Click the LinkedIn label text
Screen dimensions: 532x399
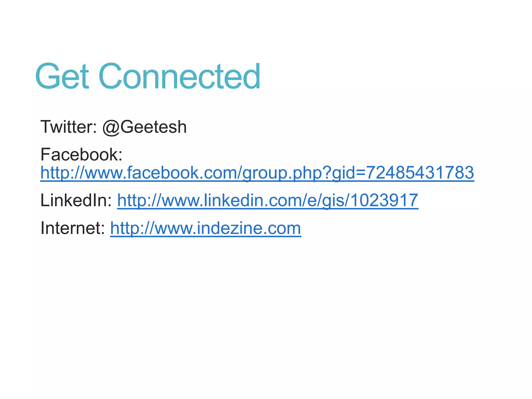tap(76, 201)
